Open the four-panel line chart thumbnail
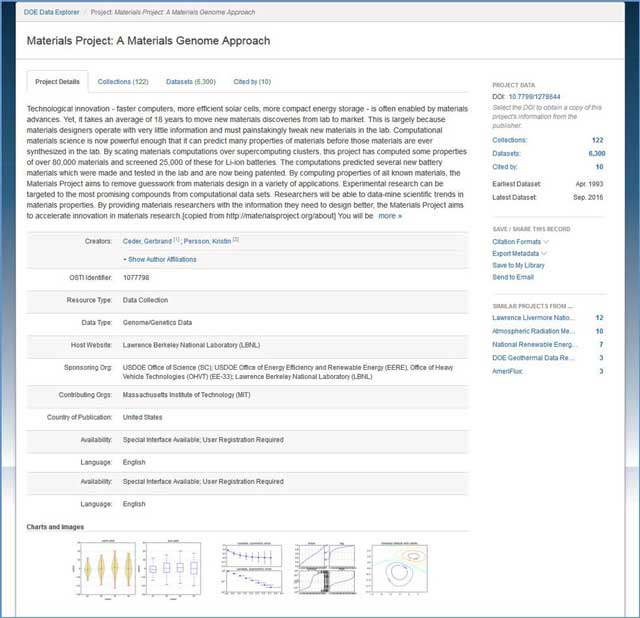 [x=325, y=568]
